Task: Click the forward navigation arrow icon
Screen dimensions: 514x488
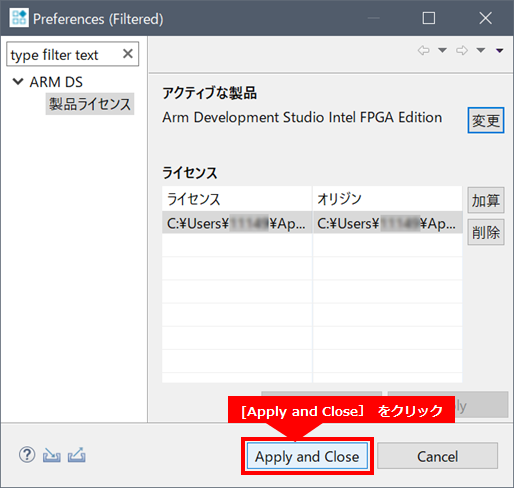Action: [462, 51]
